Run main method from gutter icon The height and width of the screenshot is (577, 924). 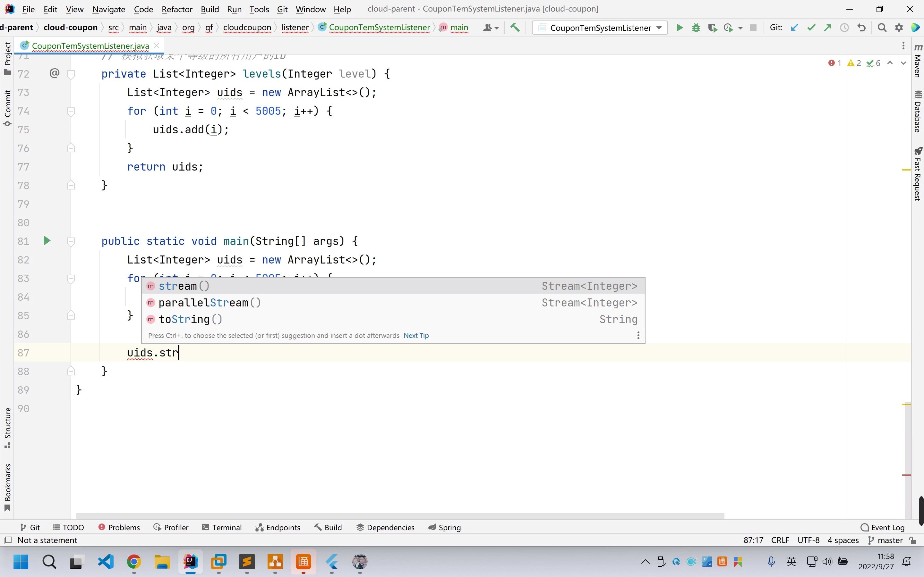(x=47, y=241)
